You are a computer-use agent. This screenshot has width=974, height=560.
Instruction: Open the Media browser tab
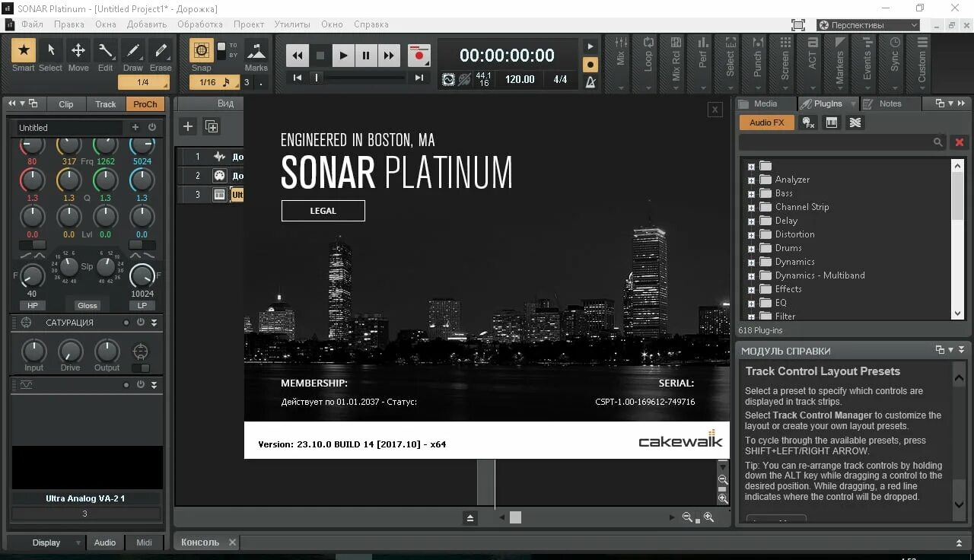[766, 103]
